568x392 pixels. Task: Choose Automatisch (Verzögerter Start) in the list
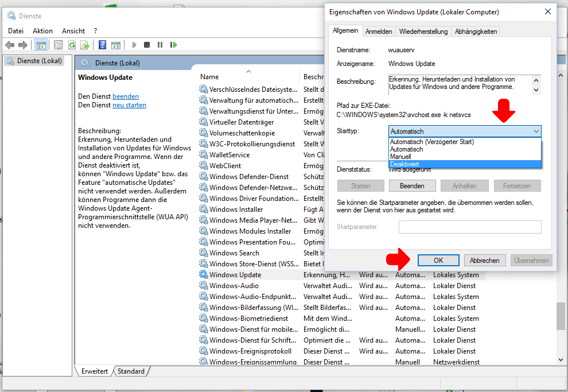(x=465, y=142)
